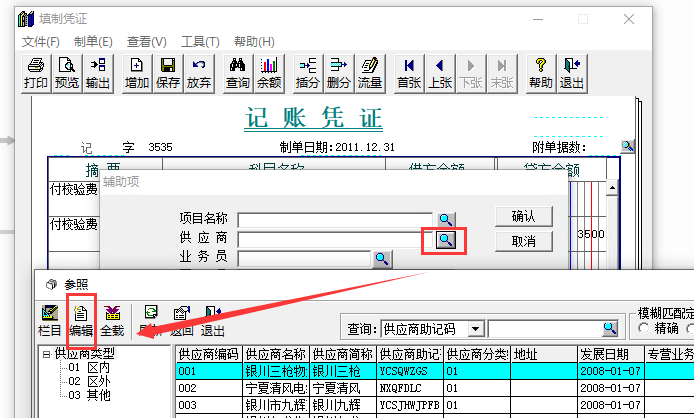Viewport: 694px width, 418px height.
Task: Open the 供应商助记码 query dropdown
Action: [476, 328]
